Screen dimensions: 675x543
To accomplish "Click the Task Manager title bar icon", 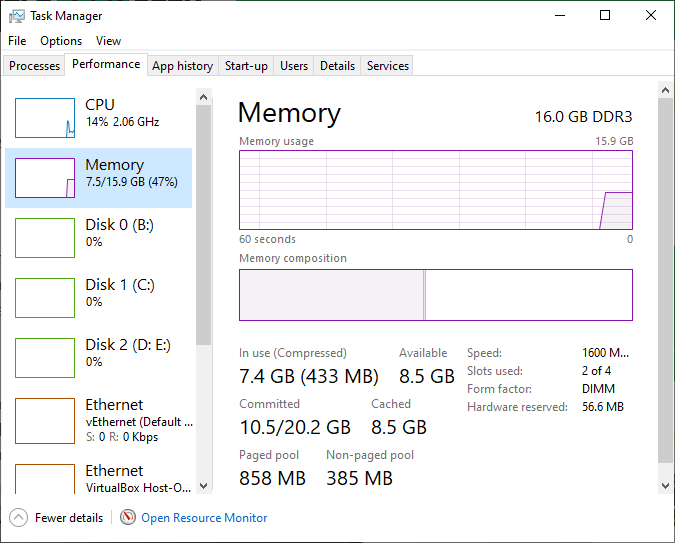I will (16, 16).
